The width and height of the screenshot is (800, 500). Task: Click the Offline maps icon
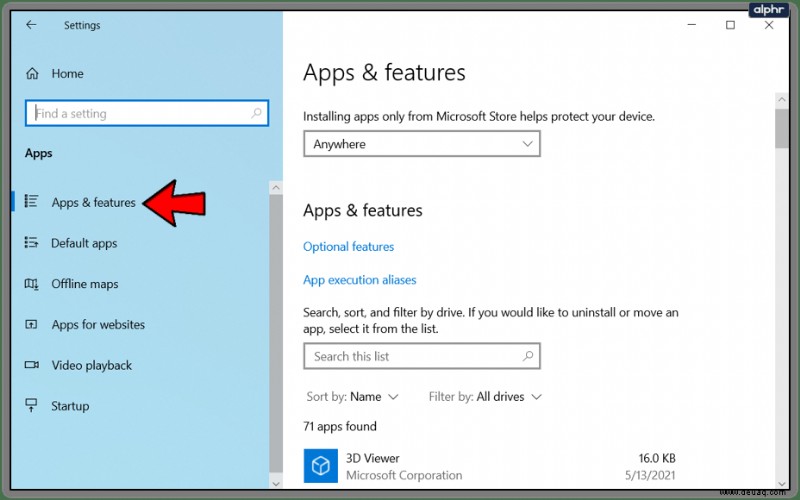32,284
